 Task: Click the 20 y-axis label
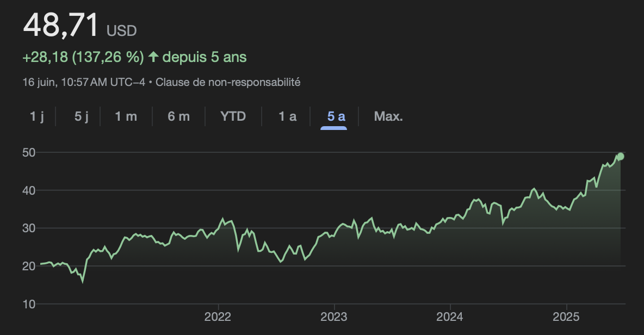click(x=29, y=266)
